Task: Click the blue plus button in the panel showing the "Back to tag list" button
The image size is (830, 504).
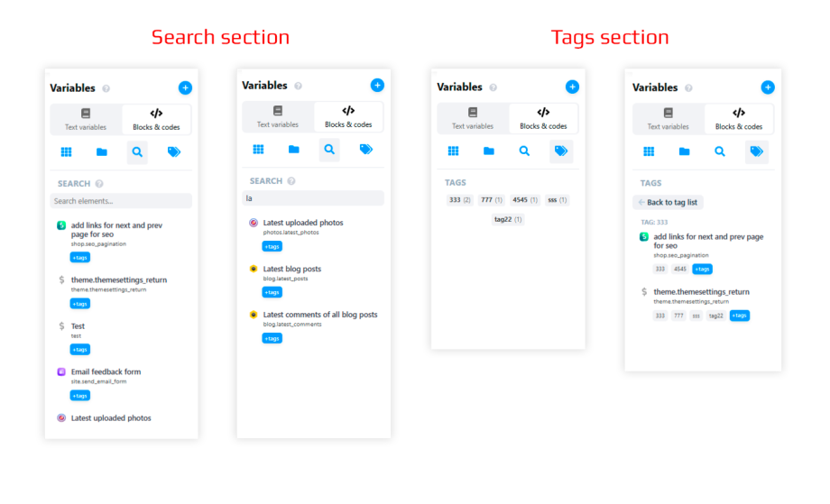Action: coord(768,87)
